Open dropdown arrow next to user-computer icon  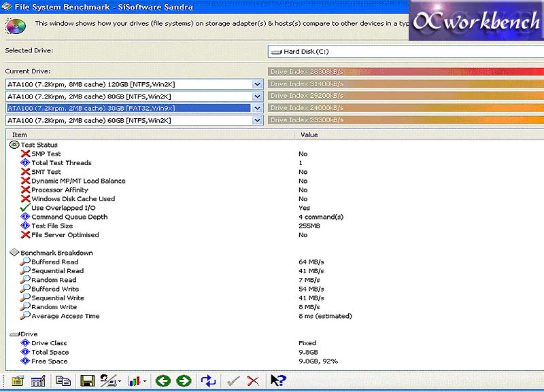pyautogui.click(x=120, y=381)
